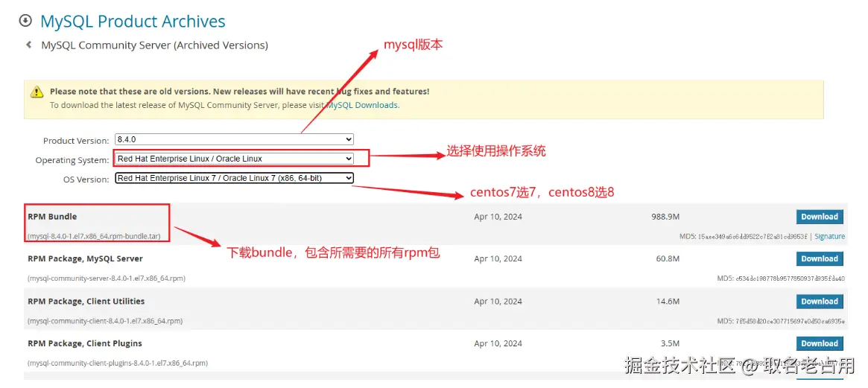Click filename mysql-community-client-8.4.0-1.el7.x86_64.rpm
This screenshot has height=388, width=868.
click(104, 321)
